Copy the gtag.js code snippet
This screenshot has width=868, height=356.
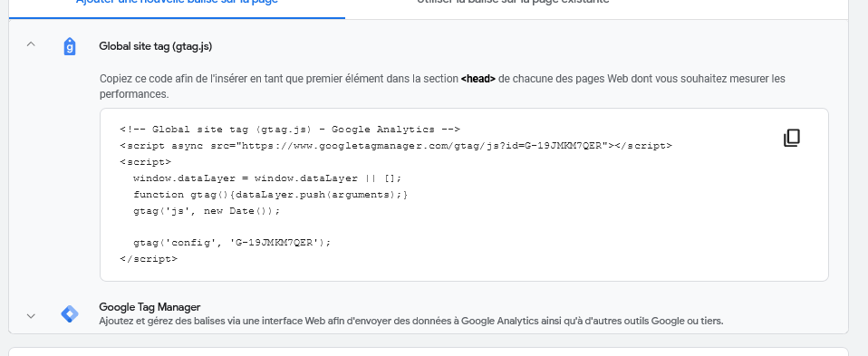coord(792,138)
